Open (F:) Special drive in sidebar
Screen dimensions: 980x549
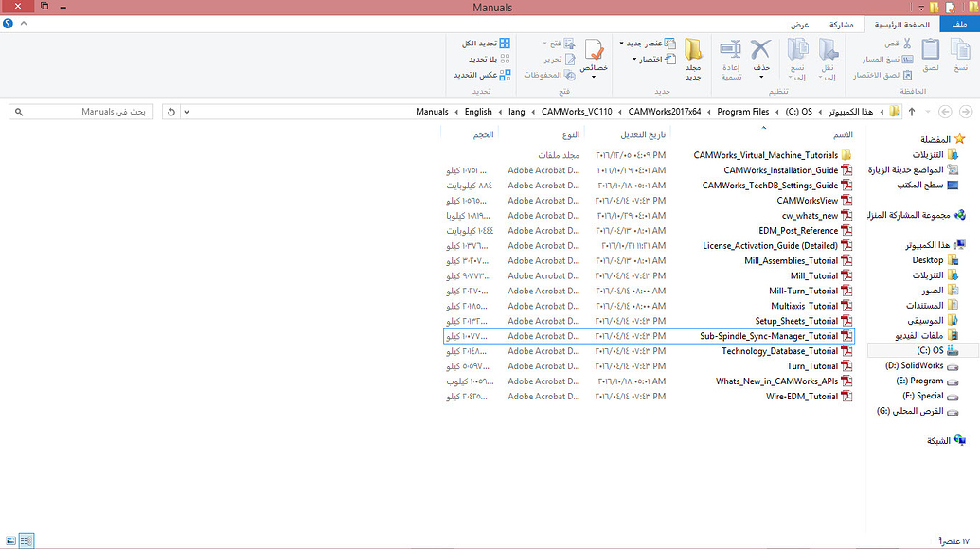pos(930,396)
